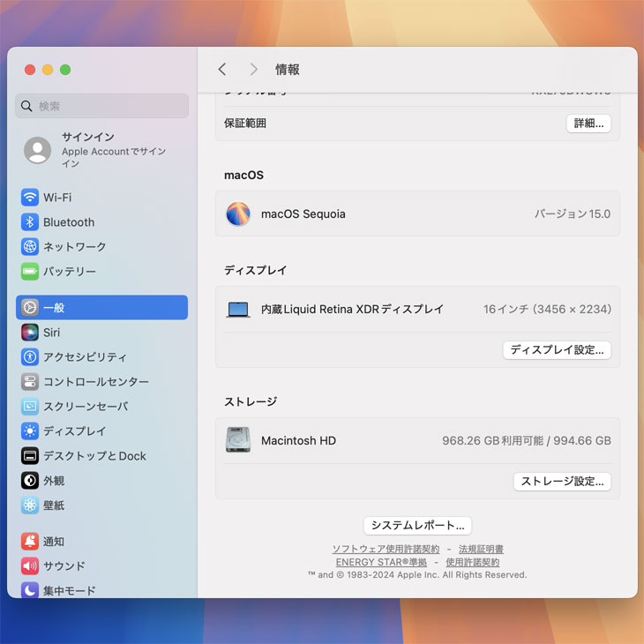Go back with the left chevron

point(222,70)
